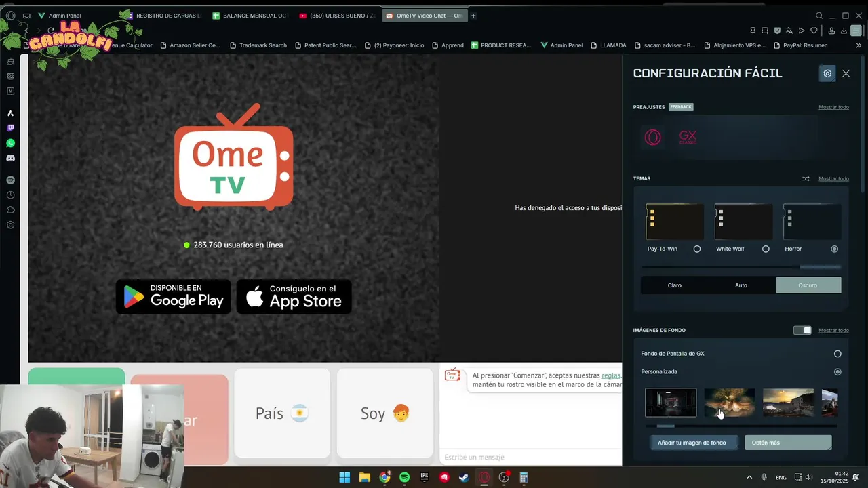This screenshot has width=868, height=488.
Task: Add page to bookmarks heart icon
Action: 814,30
